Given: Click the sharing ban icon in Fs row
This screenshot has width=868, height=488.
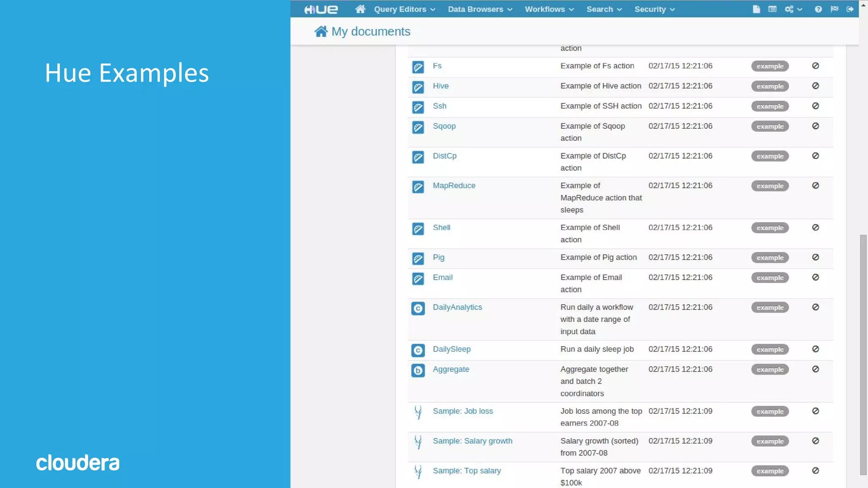Looking at the screenshot, I should coord(815,66).
